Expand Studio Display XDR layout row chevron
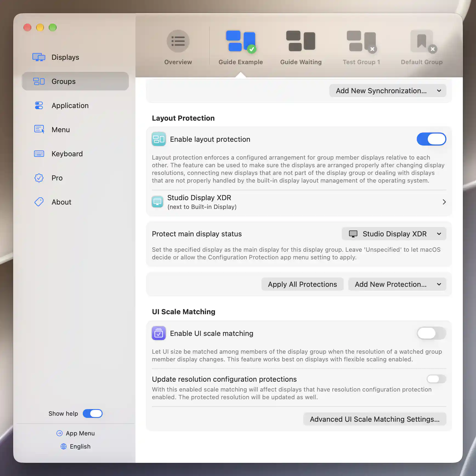The height and width of the screenshot is (476, 476). pyautogui.click(x=444, y=202)
